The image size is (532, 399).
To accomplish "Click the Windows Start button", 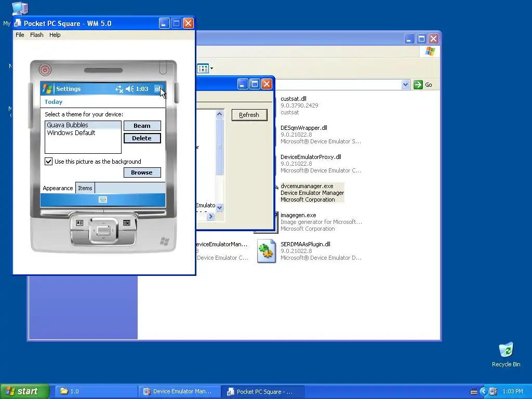I will tap(24, 391).
